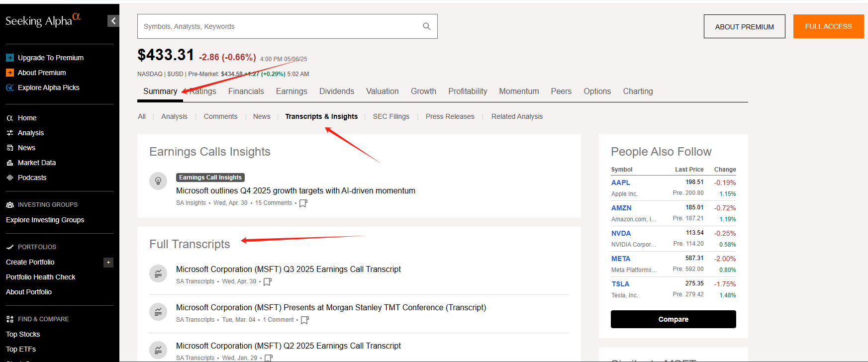Open Microsoft outlines Q4 2025 growth targets article
The image size is (868, 362).
pyautogui.click(x=295, y=191)
